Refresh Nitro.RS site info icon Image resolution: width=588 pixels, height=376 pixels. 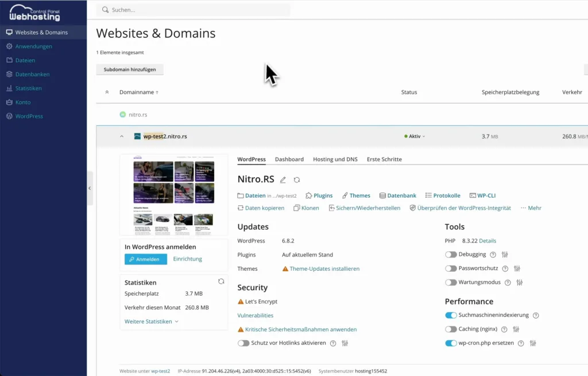point(297,180)
